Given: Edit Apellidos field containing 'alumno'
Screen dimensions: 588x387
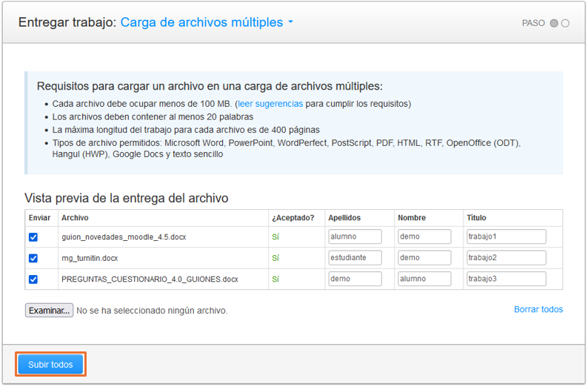Looking at the screenshot, I should click(355, 236).
